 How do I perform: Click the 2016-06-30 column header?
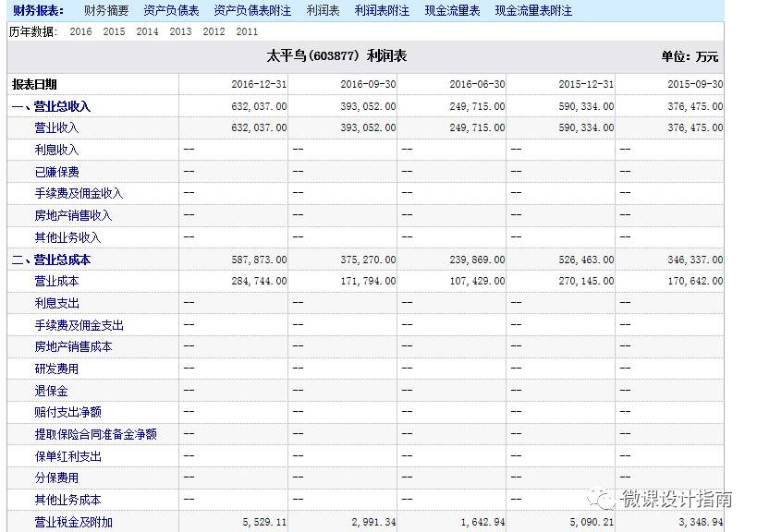pyautogui.click(x=477, y=84)
